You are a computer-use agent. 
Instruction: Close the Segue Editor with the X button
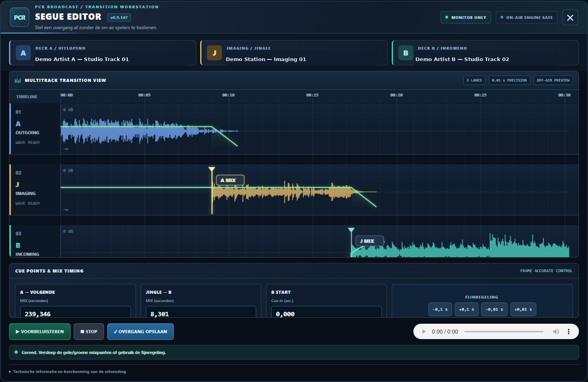point(570,17)
